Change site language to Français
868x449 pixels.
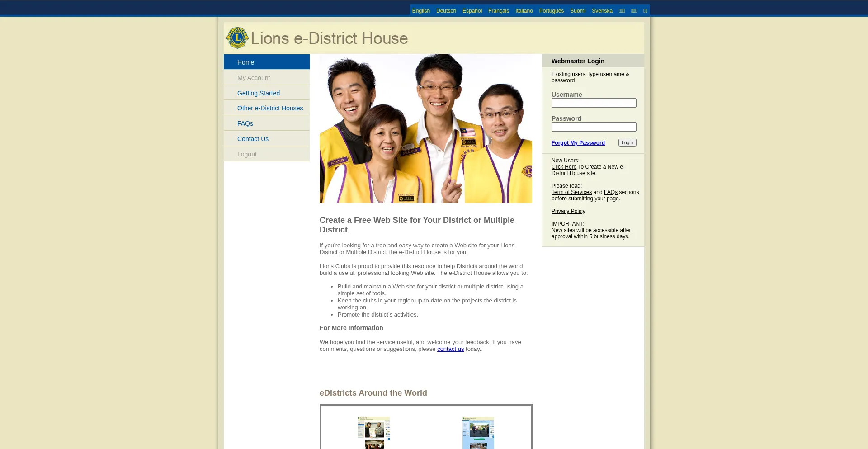pos(498,11)
